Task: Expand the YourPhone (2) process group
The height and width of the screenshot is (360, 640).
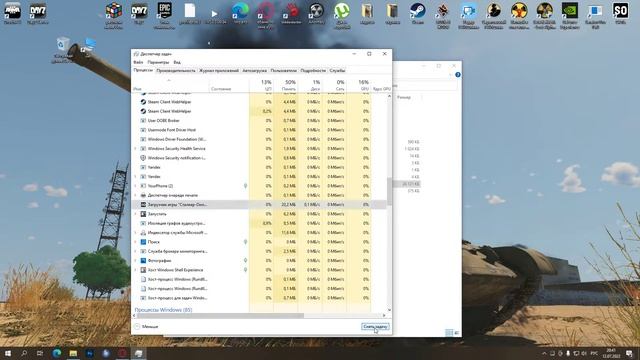Action: pyautogui.click(x=136, y=186)
